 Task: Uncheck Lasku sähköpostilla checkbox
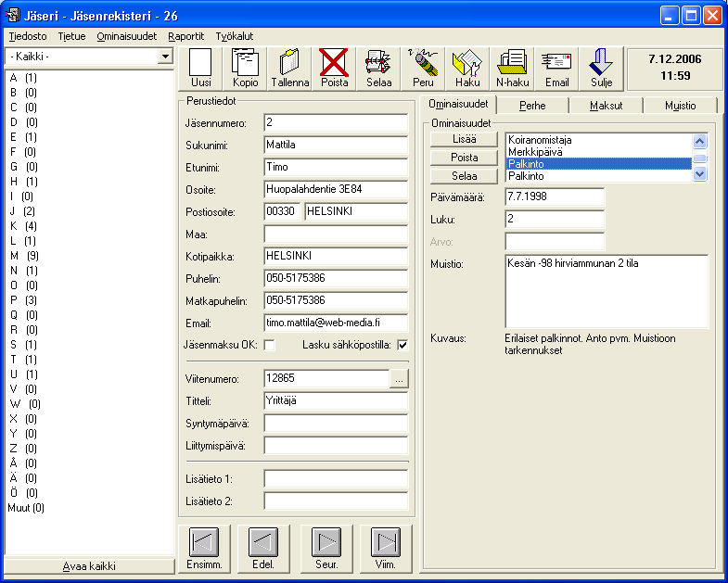click(x=402, y=345)
